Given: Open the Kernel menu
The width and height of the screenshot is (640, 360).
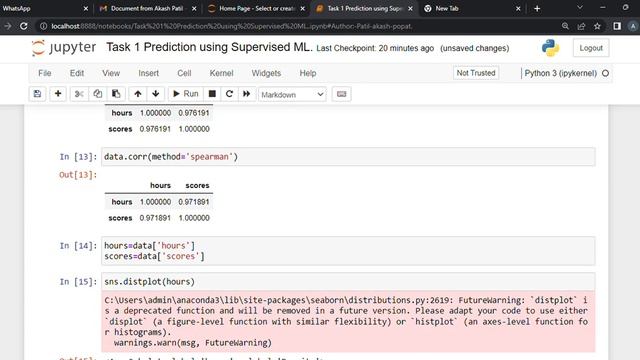Looking at the screenshot, I should (221, 73).
